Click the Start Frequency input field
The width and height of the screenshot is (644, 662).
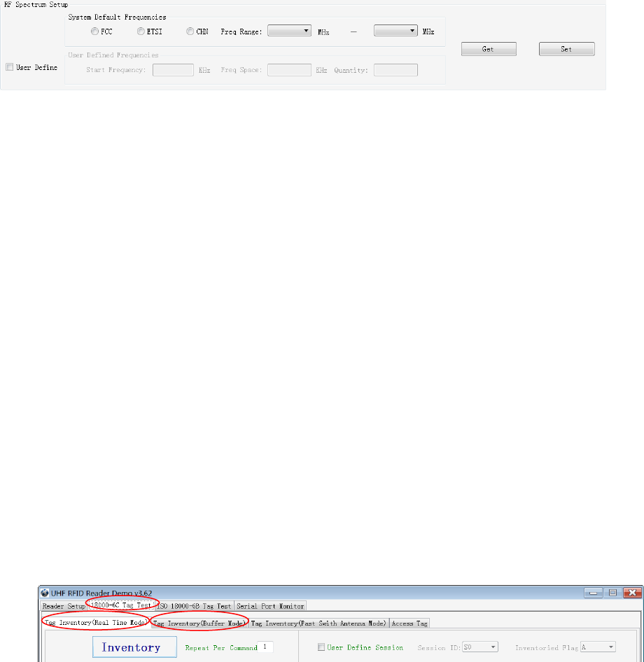(x=173, y=70)
